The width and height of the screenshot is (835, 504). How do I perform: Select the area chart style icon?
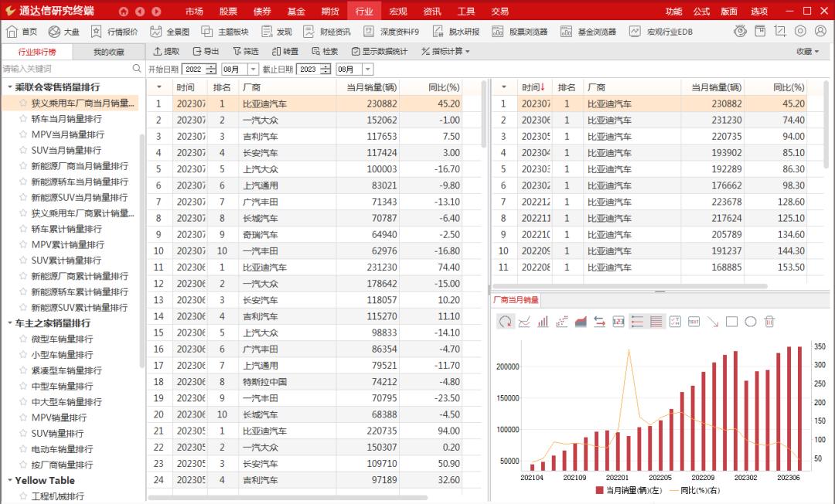click(581, 321)
